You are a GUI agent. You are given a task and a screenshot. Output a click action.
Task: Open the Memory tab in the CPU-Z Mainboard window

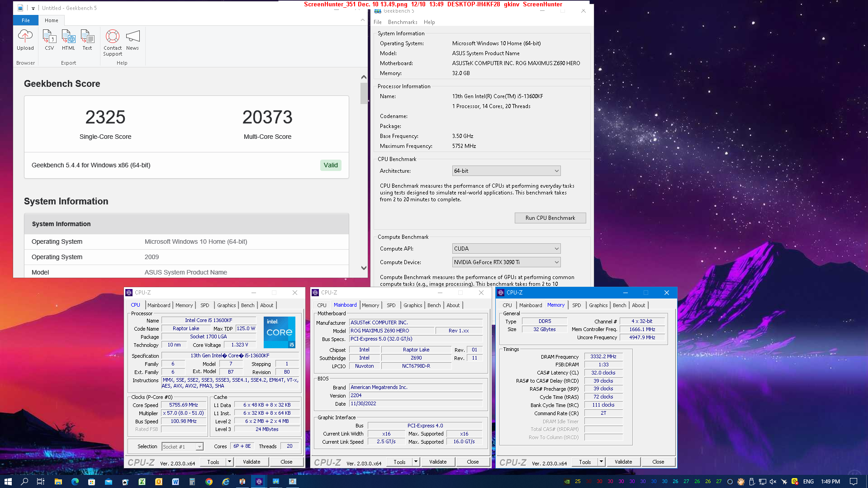pos(370,305)
